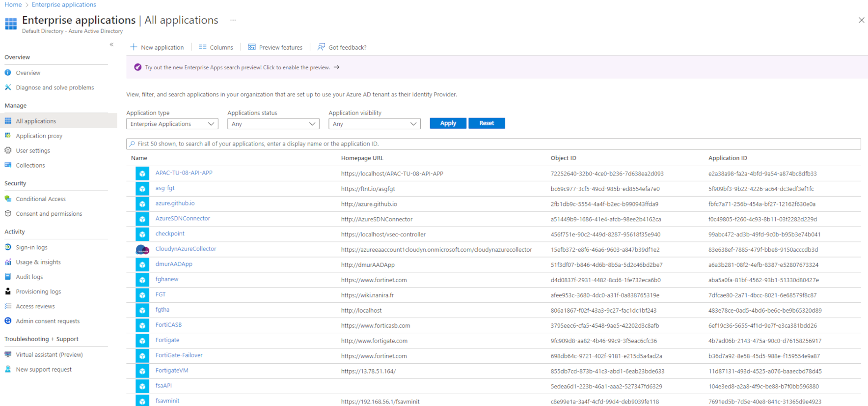
Task: Click the Conditional Access shield icon
Action: 8,199
